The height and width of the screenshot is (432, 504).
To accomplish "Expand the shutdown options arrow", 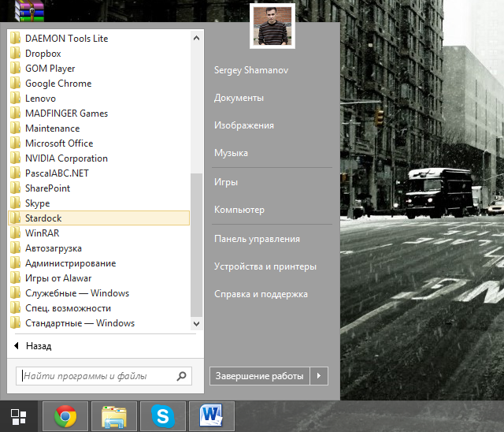I will (319, 376).
